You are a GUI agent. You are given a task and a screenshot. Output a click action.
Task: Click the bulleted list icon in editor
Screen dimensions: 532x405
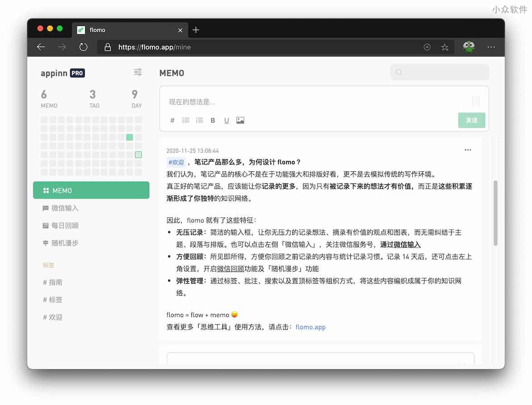click(186, 120)
